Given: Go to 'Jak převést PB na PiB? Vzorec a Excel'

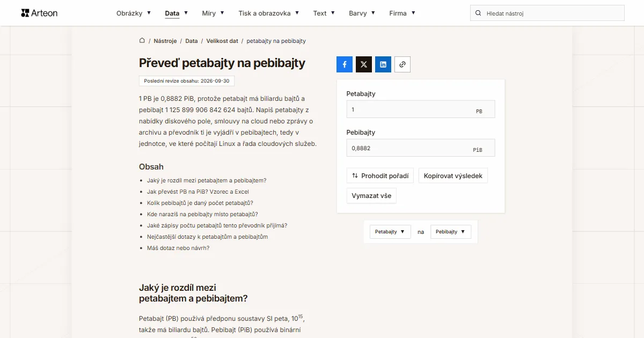Looking at the screenshot, I should click(x=198, y=192).
